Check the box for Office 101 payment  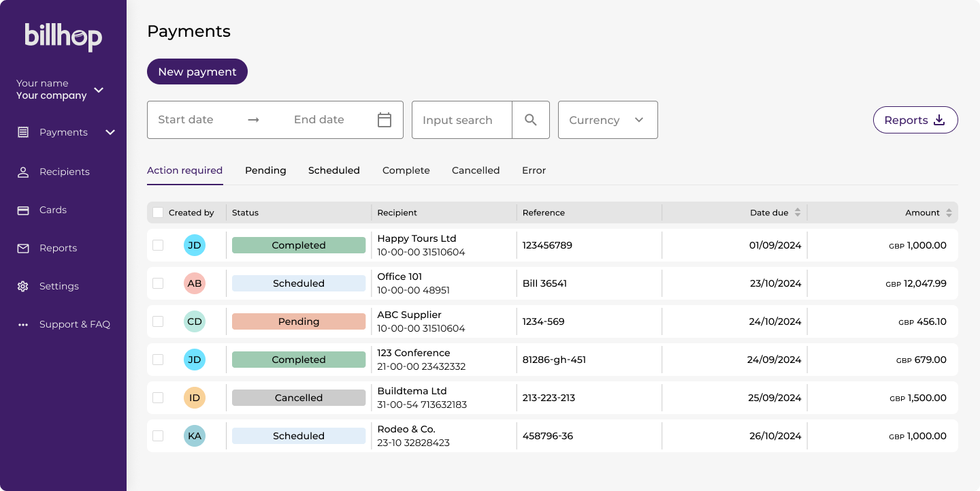[158, 283]
